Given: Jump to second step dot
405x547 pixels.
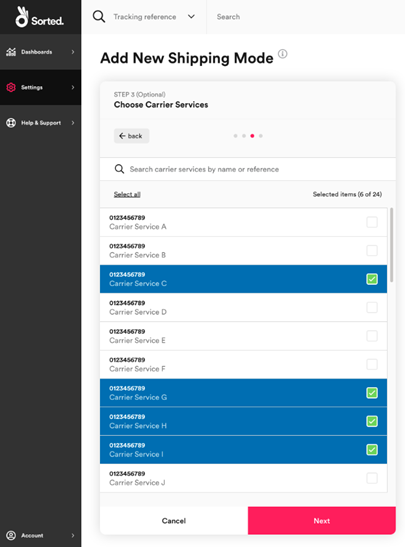Looking at the screenshot, I should click(x=244, y=136).
